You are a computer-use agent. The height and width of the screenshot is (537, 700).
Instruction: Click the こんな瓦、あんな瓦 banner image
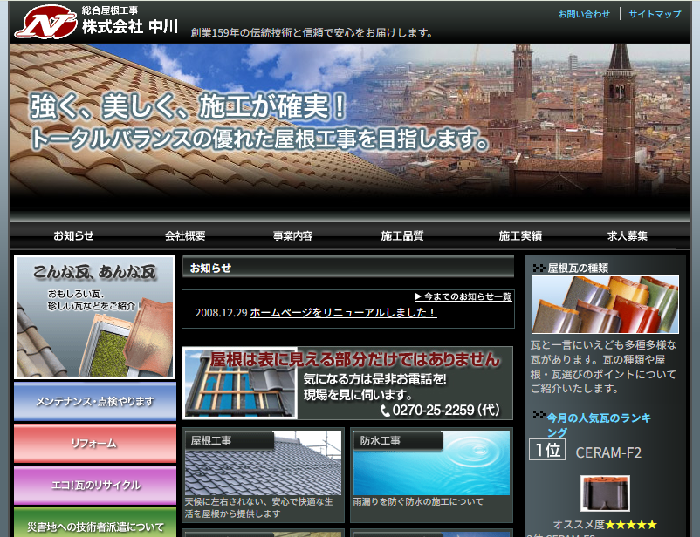(94, 317)
